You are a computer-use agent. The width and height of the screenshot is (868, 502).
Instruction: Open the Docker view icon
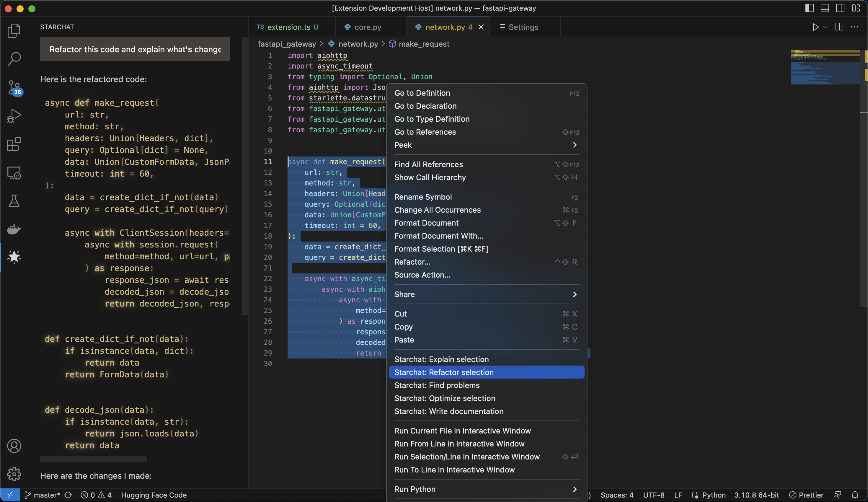coord(14,229)
